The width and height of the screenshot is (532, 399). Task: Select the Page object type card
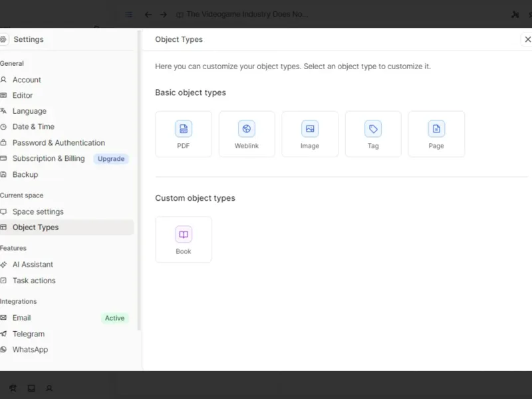pos(436,134)
